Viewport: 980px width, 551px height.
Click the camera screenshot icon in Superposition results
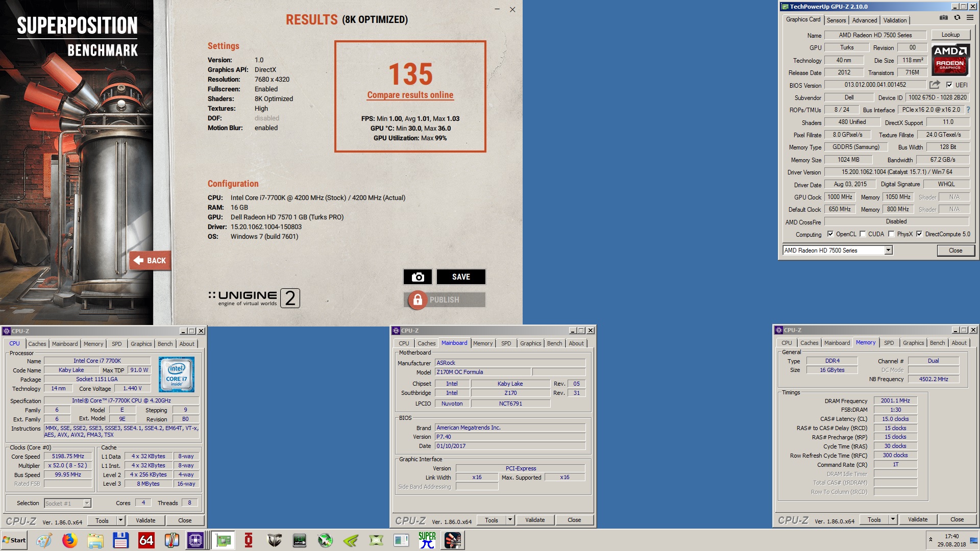tap(418, 277)
